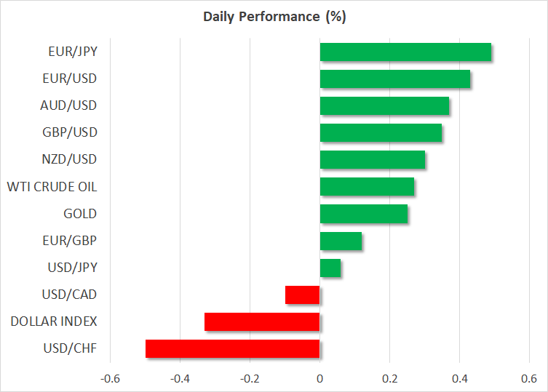Click the EUR/JPY axis label
Screen dimensions: 548x392
tap(73, 52)
